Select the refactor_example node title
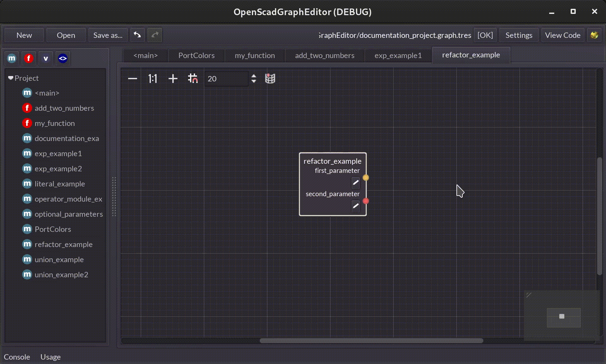606x364 pixels. (x=332, y=161)
